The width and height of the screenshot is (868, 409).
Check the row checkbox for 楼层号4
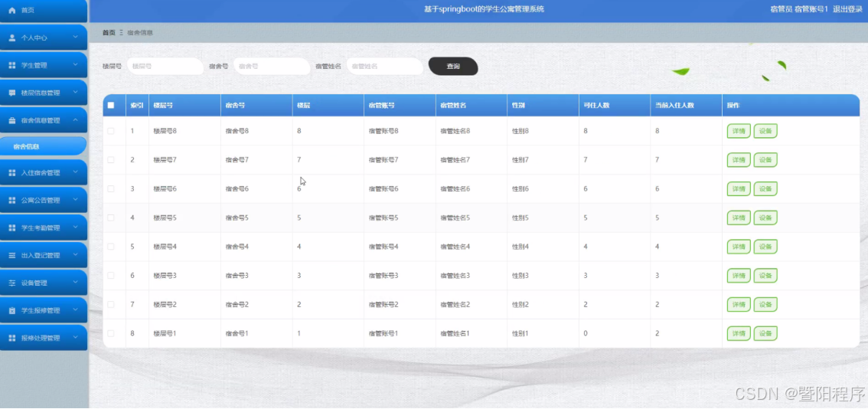111,247
